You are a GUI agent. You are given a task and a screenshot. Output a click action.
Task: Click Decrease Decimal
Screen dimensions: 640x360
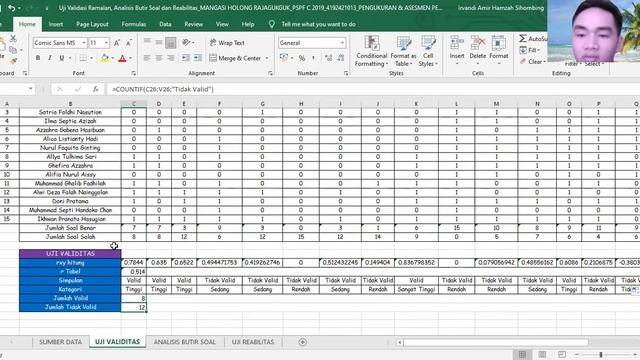tap(341, 58)
